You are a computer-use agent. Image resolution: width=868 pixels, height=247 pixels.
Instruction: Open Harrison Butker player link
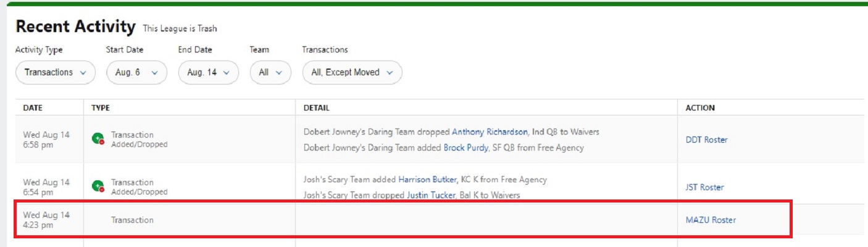[x=428, y=180]
